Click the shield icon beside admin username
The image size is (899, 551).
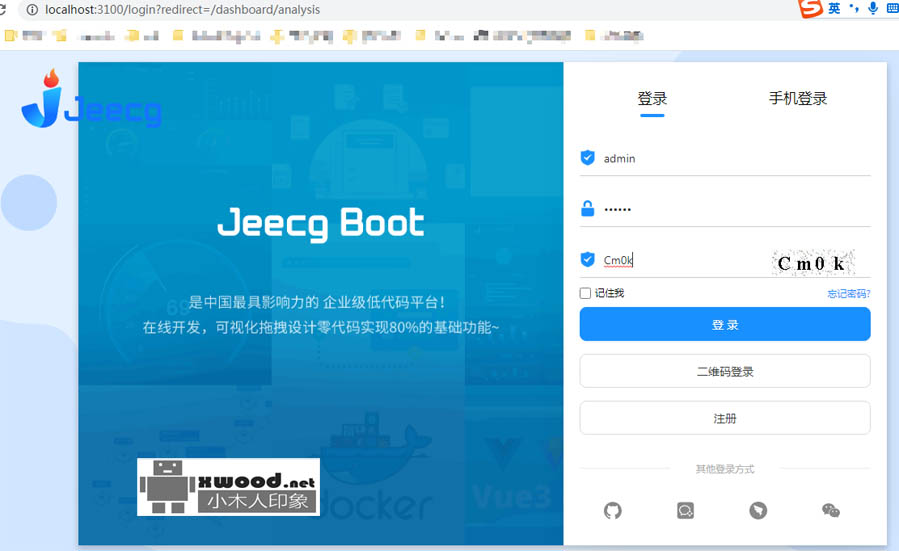coord(588,158)
